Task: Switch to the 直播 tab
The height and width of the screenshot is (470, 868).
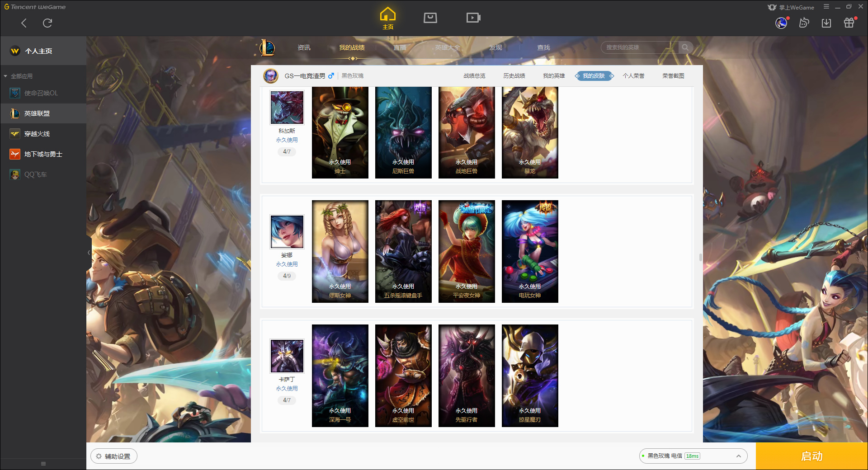Action: pos(400,47)
